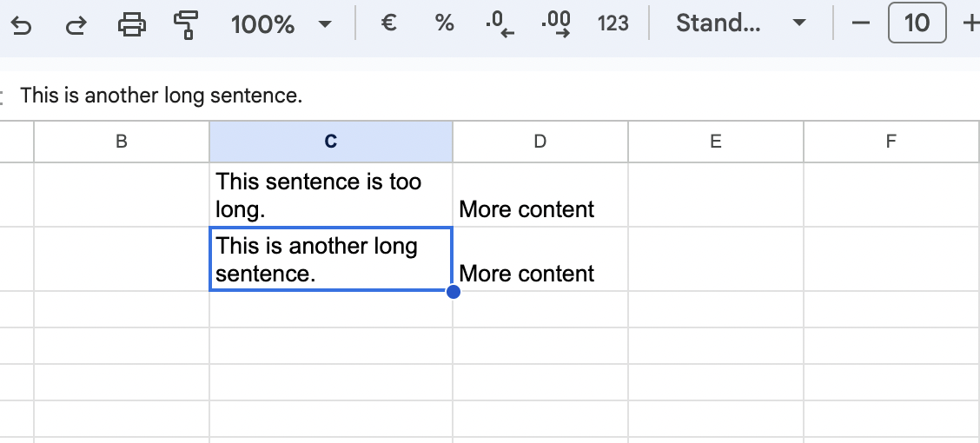Select column C header
The width and height of the screenshot is (980, 443).
[331, 142]
